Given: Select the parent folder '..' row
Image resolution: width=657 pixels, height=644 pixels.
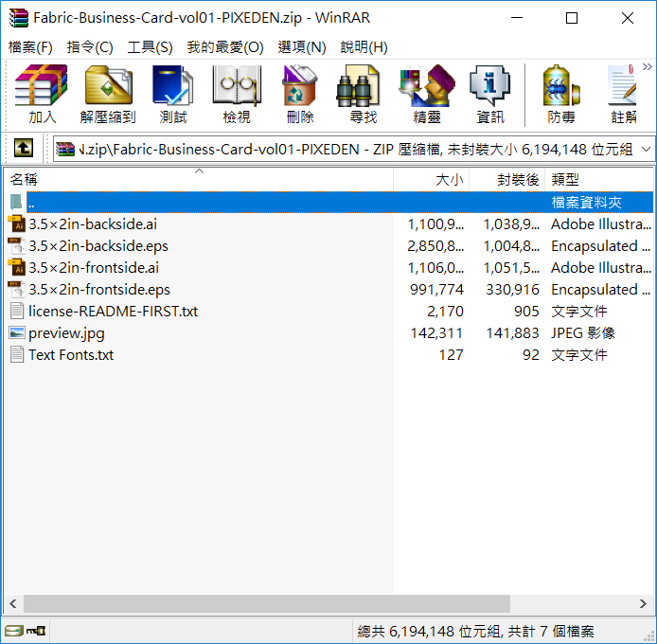Looking at the screenshot, I should coord(330,202).
